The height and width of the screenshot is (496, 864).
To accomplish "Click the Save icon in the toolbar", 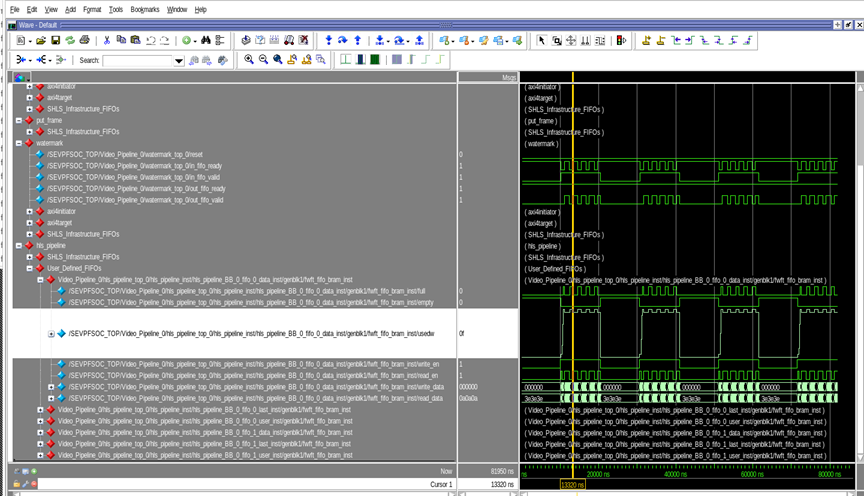I will pos(56,40).
